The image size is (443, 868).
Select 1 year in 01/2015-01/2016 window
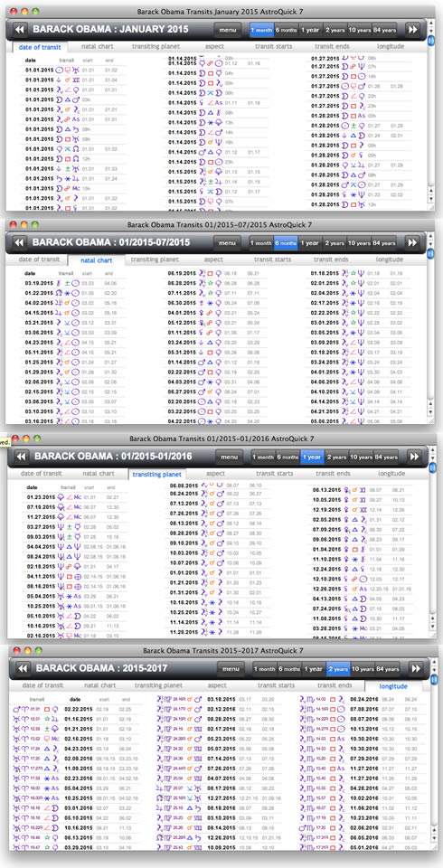click(312, 458)
